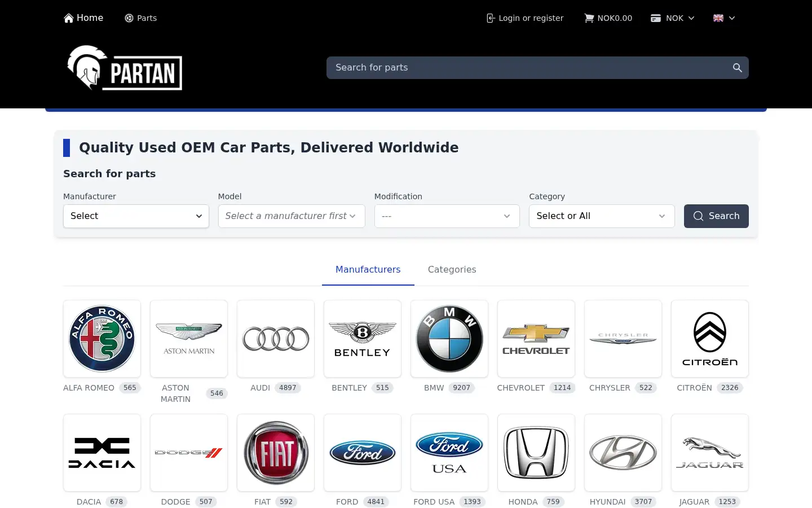Click the magnifier icon in search bar
Screen dimensions: 812x508
click(x=737, y=68)
